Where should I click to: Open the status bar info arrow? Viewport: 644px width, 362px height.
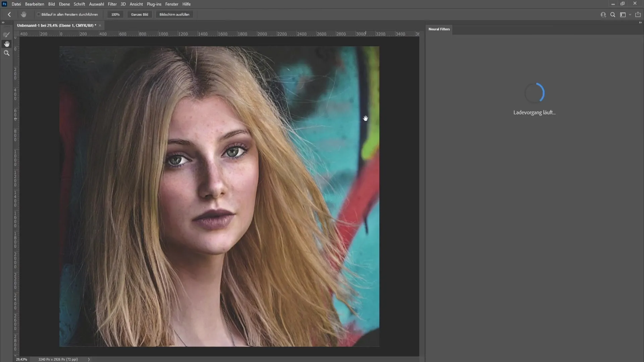coord(89,359)
